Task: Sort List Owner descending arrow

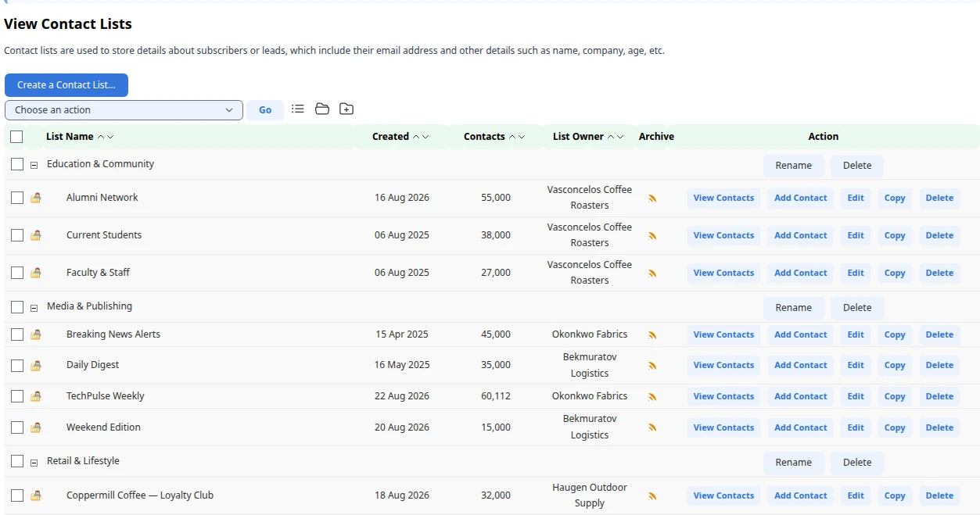Action: click(x=620, y=137)
